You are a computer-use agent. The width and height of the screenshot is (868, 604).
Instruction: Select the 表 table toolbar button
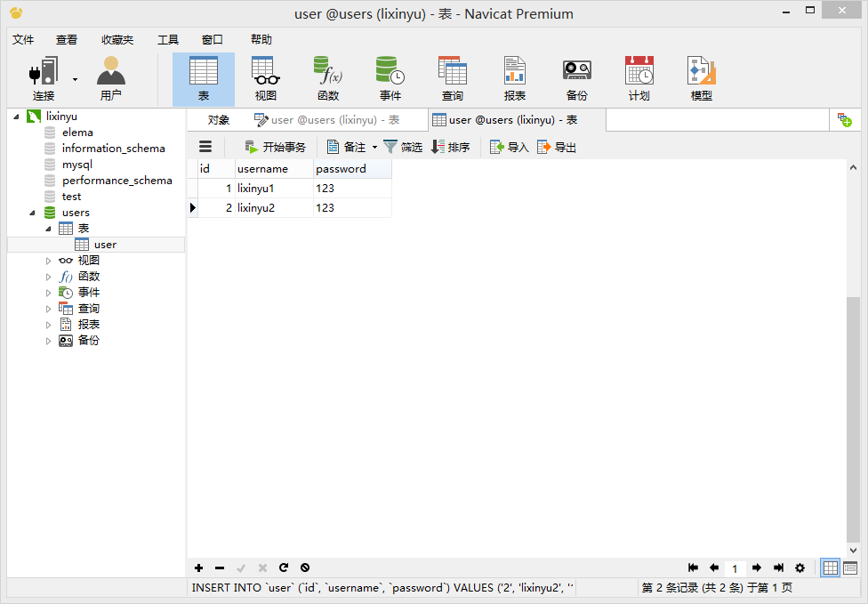(x=204, y=79)
